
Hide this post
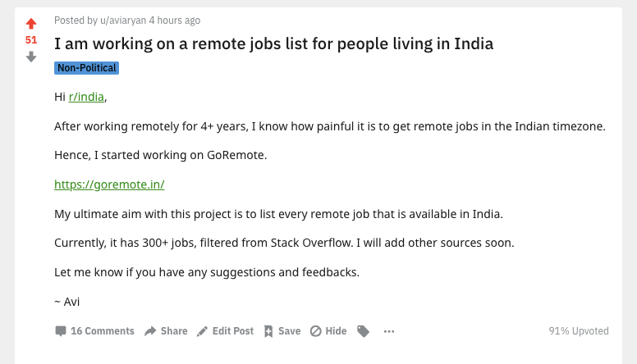[x=328, y=331]
